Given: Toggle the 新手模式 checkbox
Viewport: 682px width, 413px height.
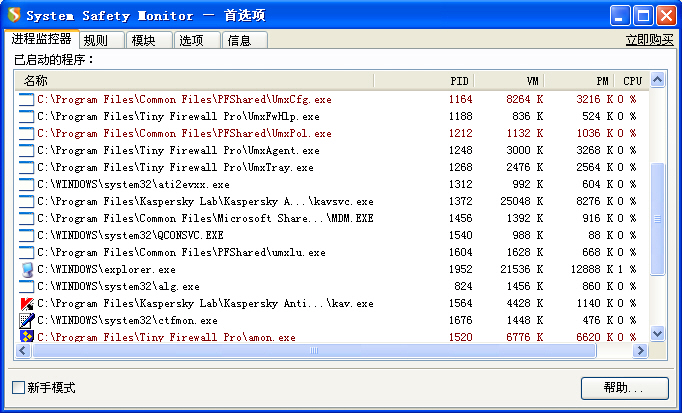Looking at the screenshot, I should tap(18, 387).
